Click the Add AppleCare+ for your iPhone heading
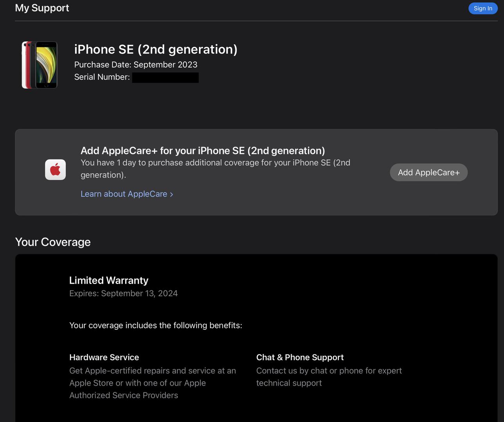This screenshot has height=422, width=504. 203,150
